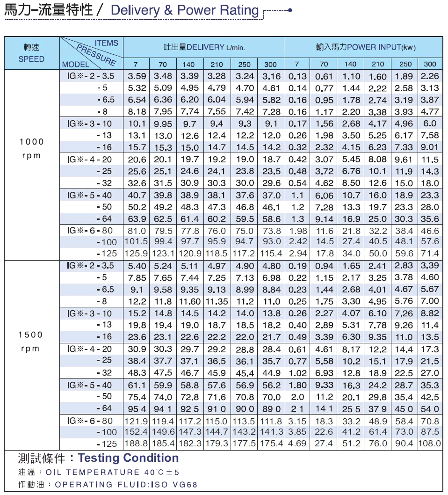The height and width of the screenshot is (495, 448).
Task: Select the 吐出量 DELIVERY L/min. header
Action: coord(204,47)
